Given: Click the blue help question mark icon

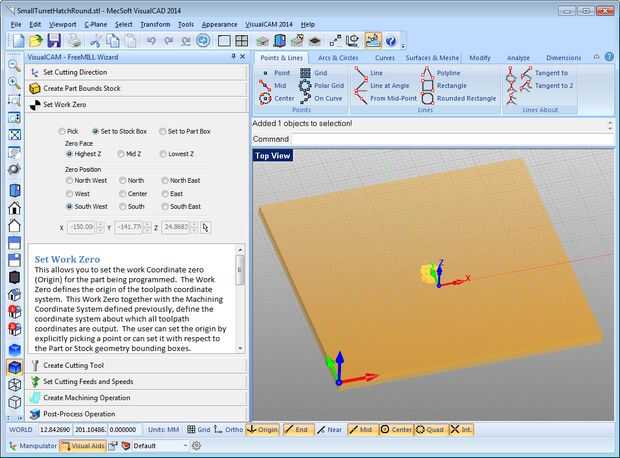Looking at the screenshot, I should [391, 41].
